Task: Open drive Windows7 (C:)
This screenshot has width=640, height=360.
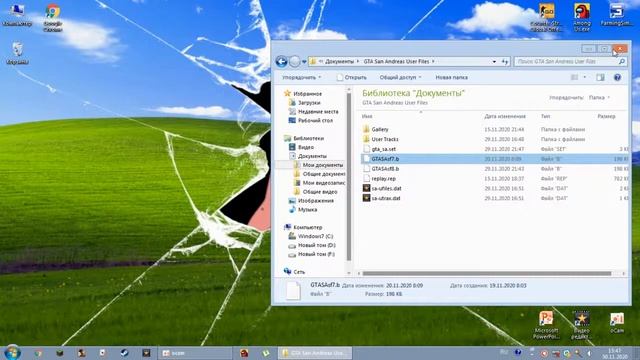Action: [315, 236]
